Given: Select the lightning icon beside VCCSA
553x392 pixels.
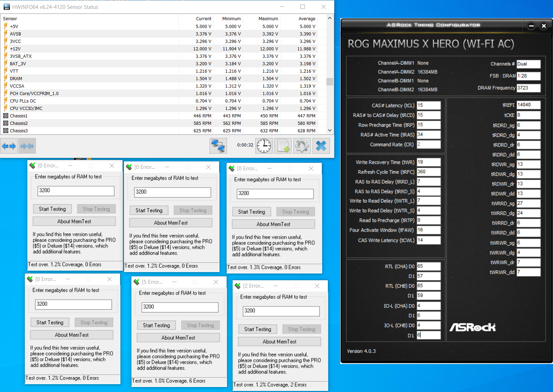Looking at the screenshot, I should pyautogui.click(x=6, y=86).
